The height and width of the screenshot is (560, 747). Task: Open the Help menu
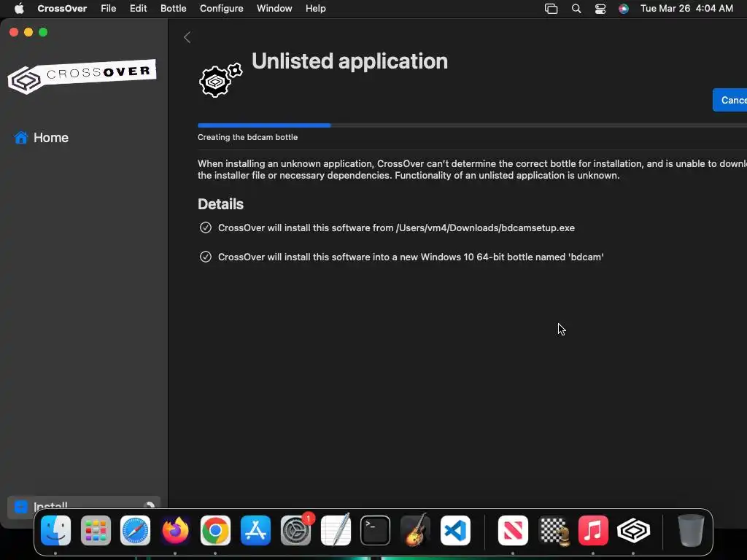pyautogui.click(x=315, y=8)
